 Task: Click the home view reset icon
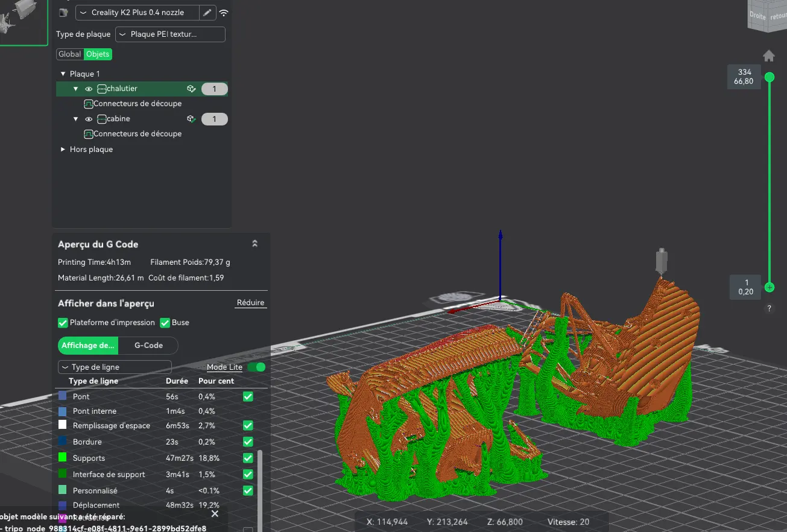[769, 56]
